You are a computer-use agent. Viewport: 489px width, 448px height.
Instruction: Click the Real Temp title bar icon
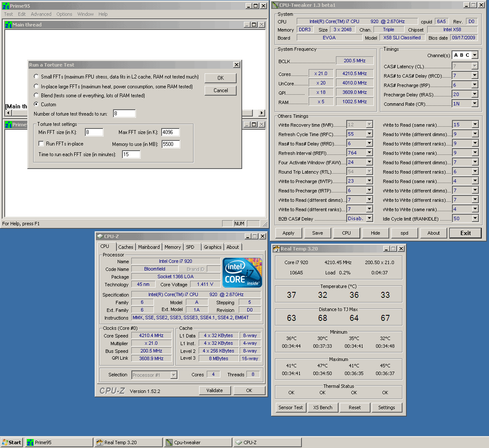tap(276, 248)
